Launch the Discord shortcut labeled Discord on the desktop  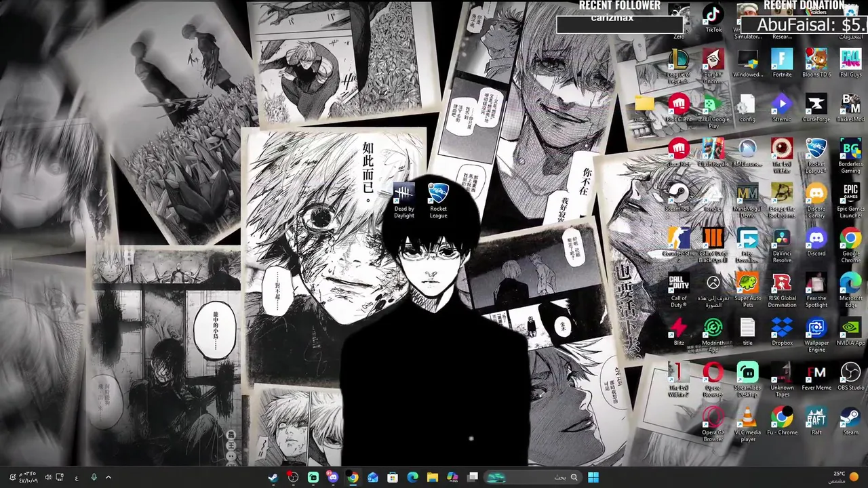(816, 243)
